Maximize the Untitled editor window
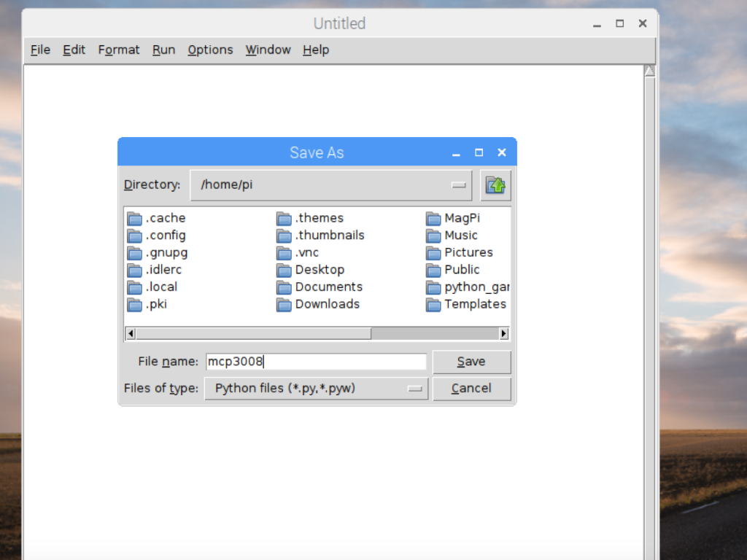The height and width of the screenshot is (560, 747). (620, 23)
